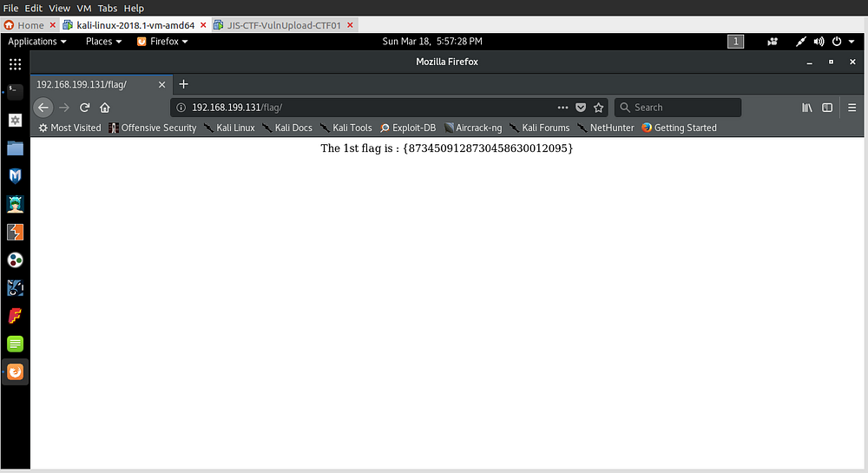Image resolution: width=868 pixels, height=473 pixels.
Task: Toggle the sidebar view icon
Action: click(x=827, y=108)
